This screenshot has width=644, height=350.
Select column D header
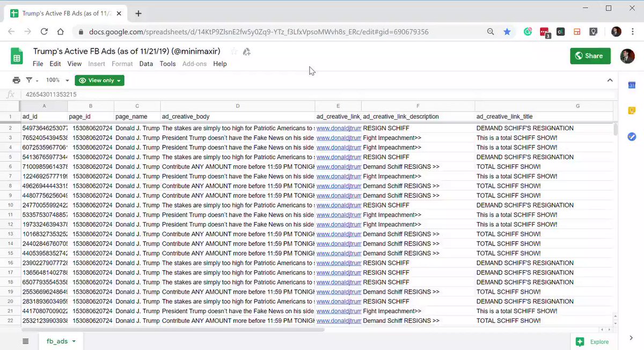[238, 106]
